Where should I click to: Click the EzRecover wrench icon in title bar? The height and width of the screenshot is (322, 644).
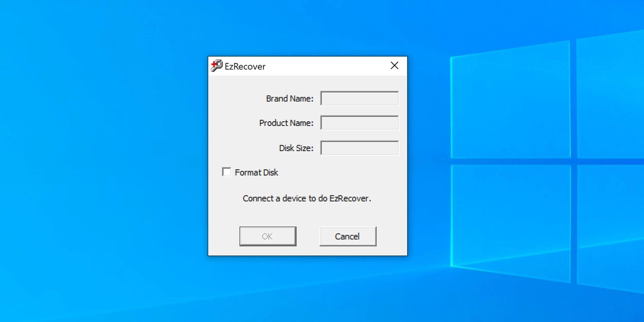216,66
